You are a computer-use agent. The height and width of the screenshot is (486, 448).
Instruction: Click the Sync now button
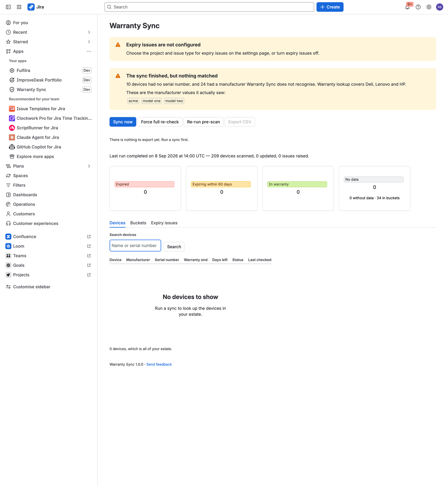(123, 122)
